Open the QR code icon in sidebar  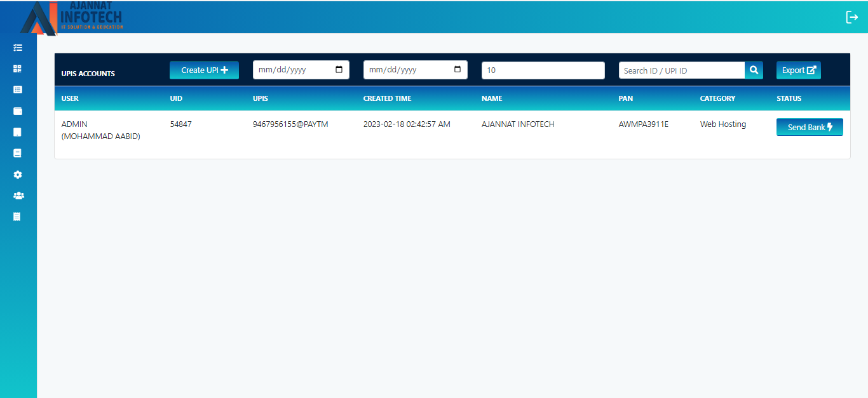point(18,69)
